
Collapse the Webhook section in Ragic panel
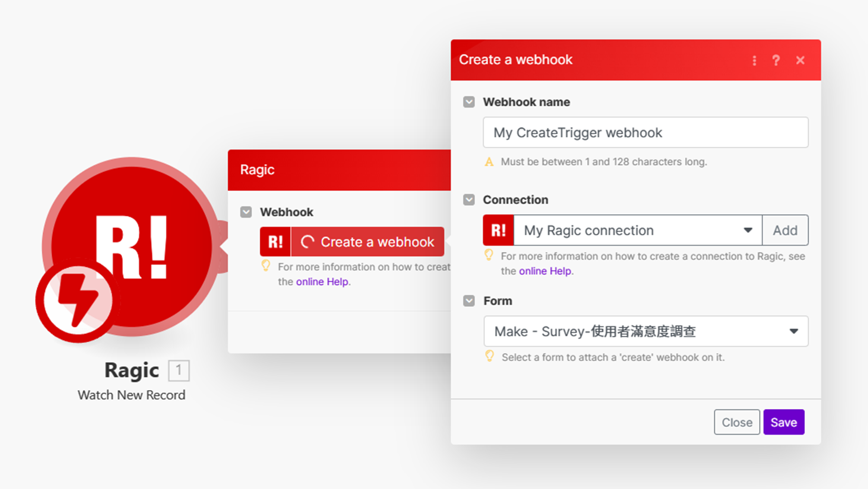pos(246,212)
